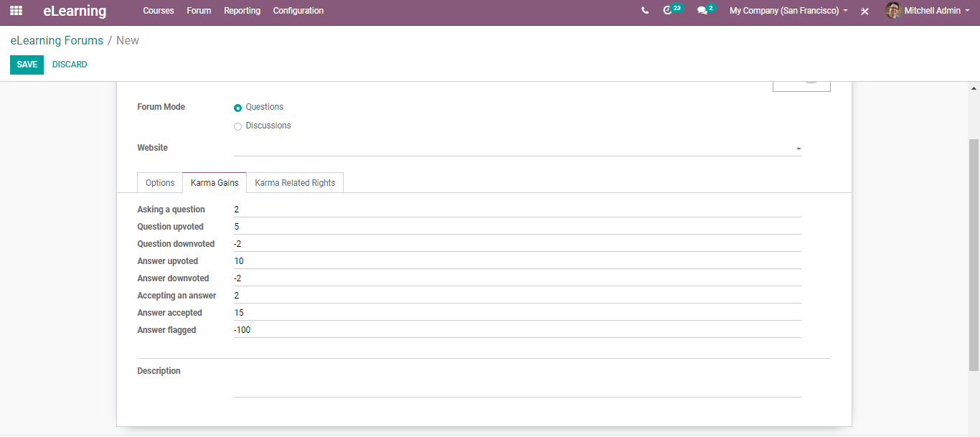Click the Asking a question field
The width and height of the screenshot is (980, 437).
tap(517, 210)
